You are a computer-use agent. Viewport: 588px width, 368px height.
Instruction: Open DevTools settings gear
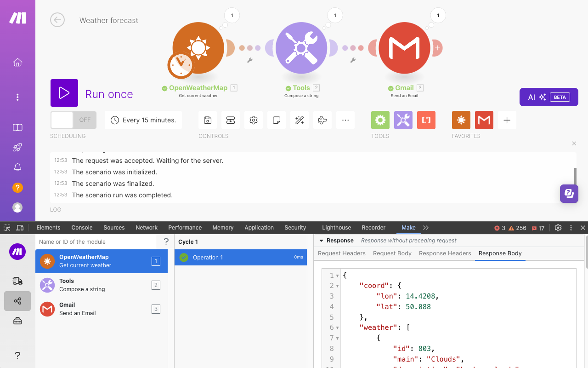tap(558, 228)
